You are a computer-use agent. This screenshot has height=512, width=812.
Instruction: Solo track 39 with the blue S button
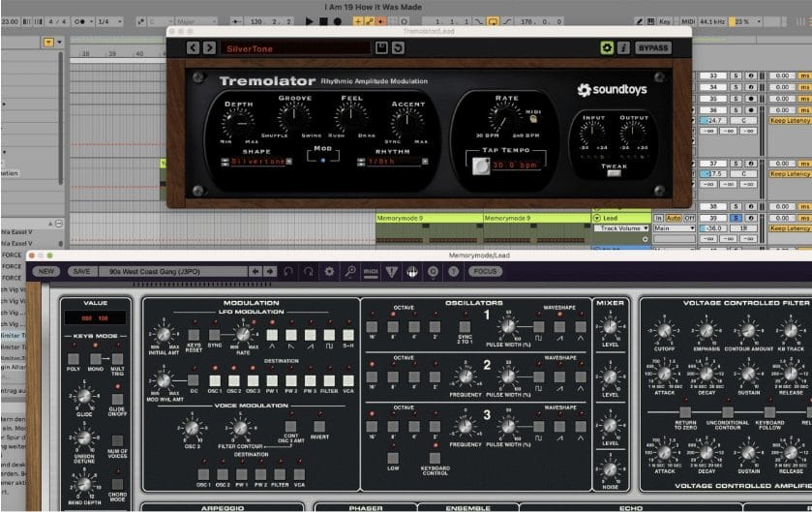[x=736, y=218]
